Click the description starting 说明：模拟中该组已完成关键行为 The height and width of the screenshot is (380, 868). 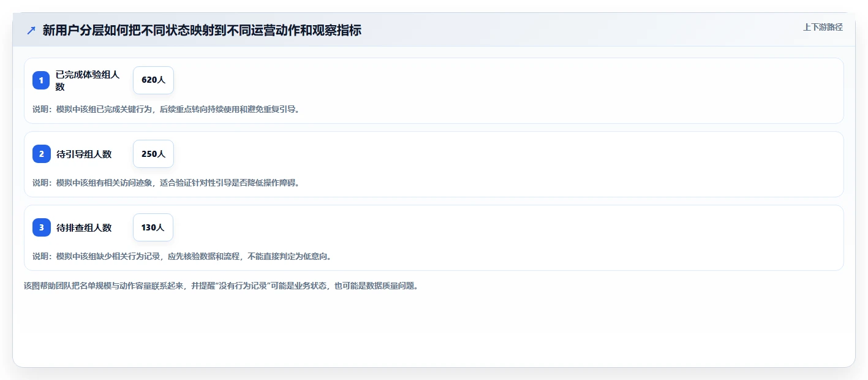(x=166, y=110)
